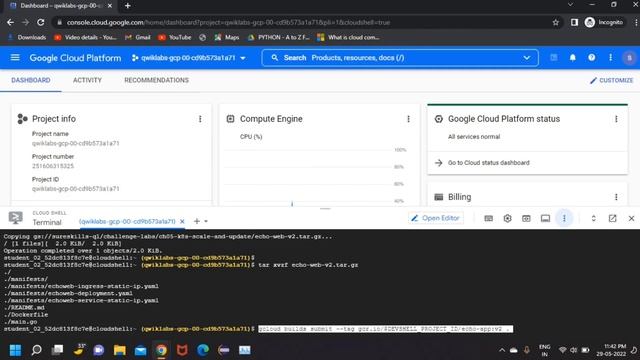Toggle the Cloud Shell on-screen keyboard icon
The width and height of the screenshot is (640, 360).
click(488, 218)
